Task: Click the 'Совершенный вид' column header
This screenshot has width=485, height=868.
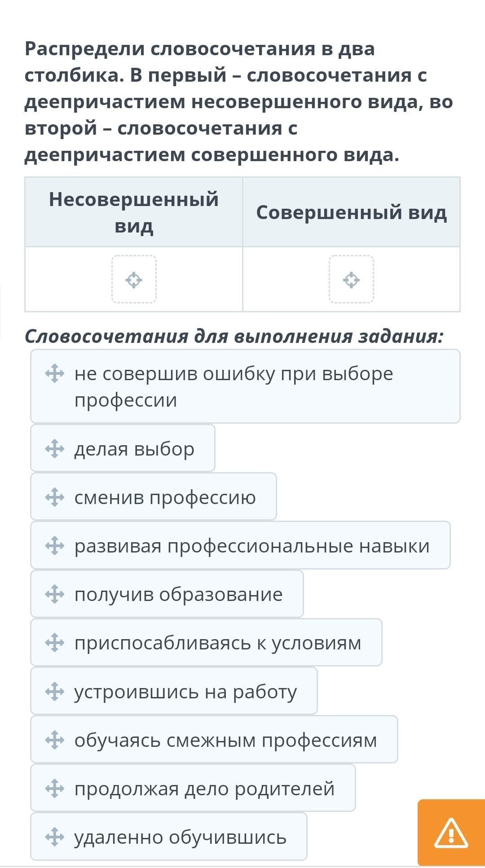Action: (x=351, y=212)
